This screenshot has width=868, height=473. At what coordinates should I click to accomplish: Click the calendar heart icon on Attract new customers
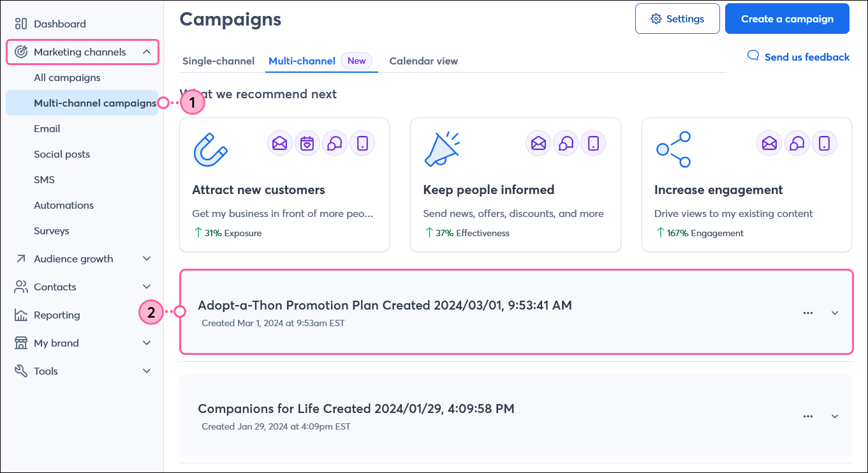click(307, 143)
